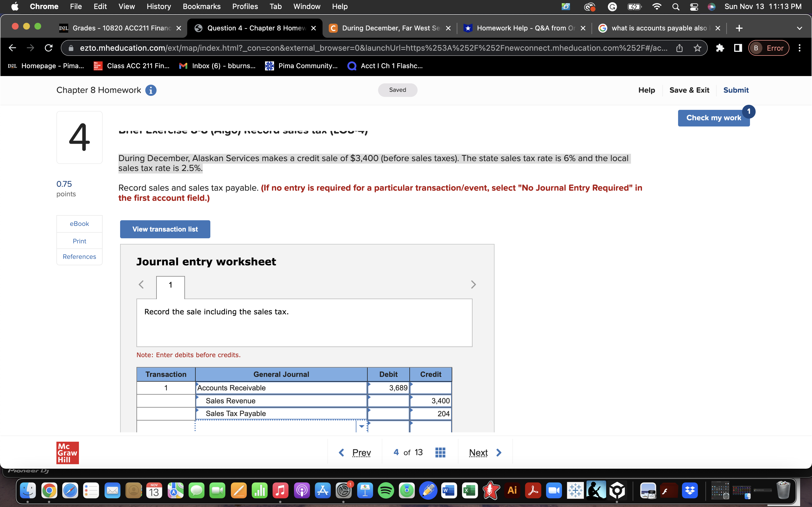The image size is (812, 507).
Task: Click the info icon next to Chapter 8 Homework
Action: (151, 90)
